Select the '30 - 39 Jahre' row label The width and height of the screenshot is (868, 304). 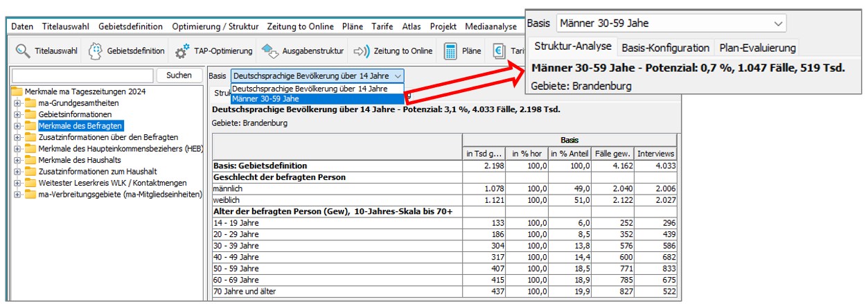point(236,245)
